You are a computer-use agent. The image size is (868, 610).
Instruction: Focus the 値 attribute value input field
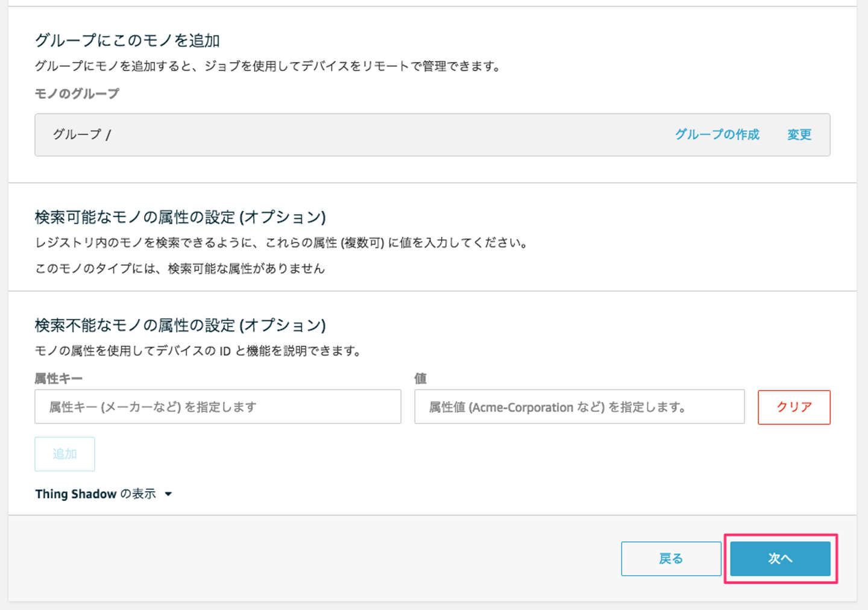point(579,407)
